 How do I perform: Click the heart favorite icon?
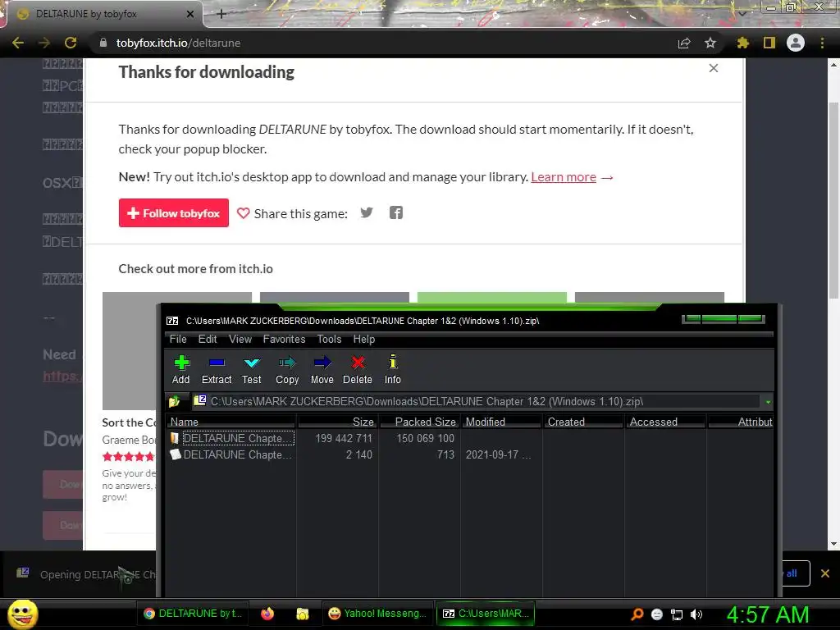tap(243, 213)
